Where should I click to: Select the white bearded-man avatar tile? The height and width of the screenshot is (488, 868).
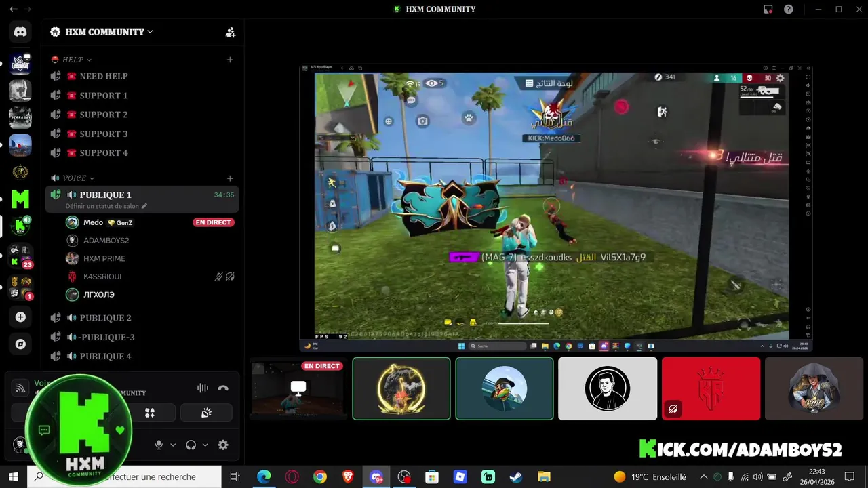coord(608,389)
